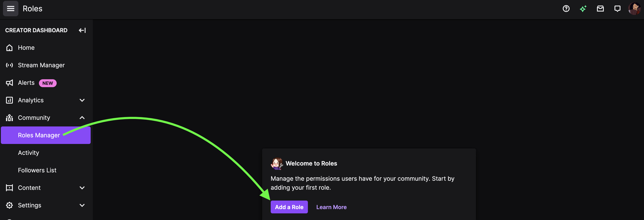Screen dimensions: 644x220
Task: Open the whispers chat bubble icon
Action: tap(617, 9)
